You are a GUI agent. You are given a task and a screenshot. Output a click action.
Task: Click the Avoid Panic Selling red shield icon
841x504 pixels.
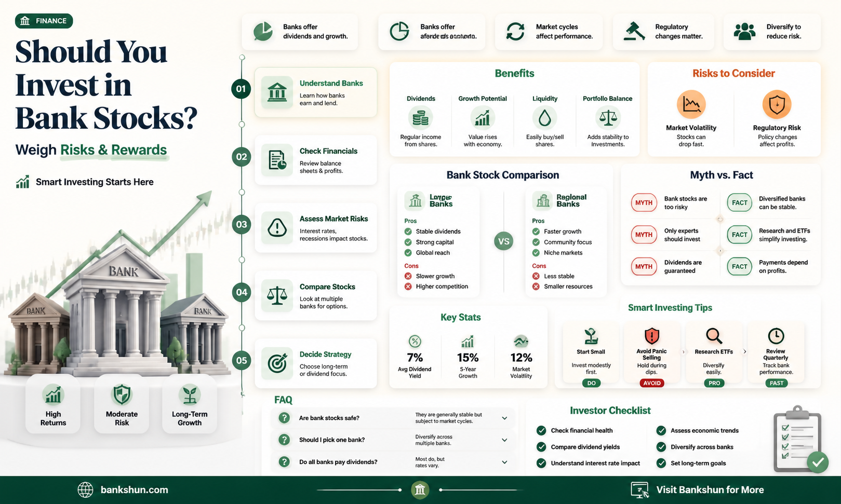click(651, 336)
